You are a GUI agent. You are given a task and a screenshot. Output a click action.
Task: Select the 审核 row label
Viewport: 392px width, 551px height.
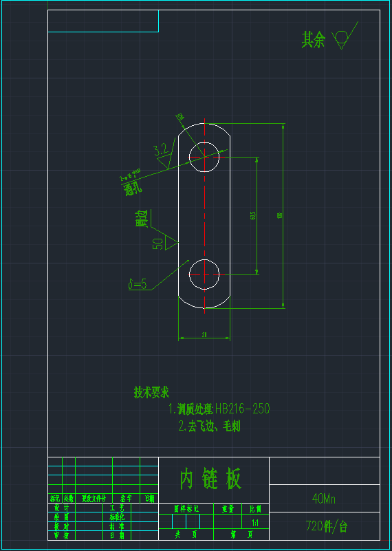(x=61, y=536)
